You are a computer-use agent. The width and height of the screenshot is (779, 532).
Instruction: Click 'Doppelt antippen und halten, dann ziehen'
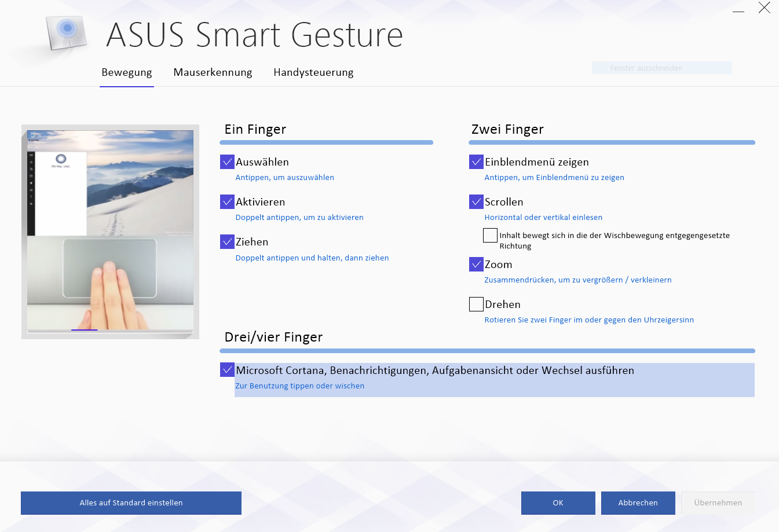tap(312, 258)
